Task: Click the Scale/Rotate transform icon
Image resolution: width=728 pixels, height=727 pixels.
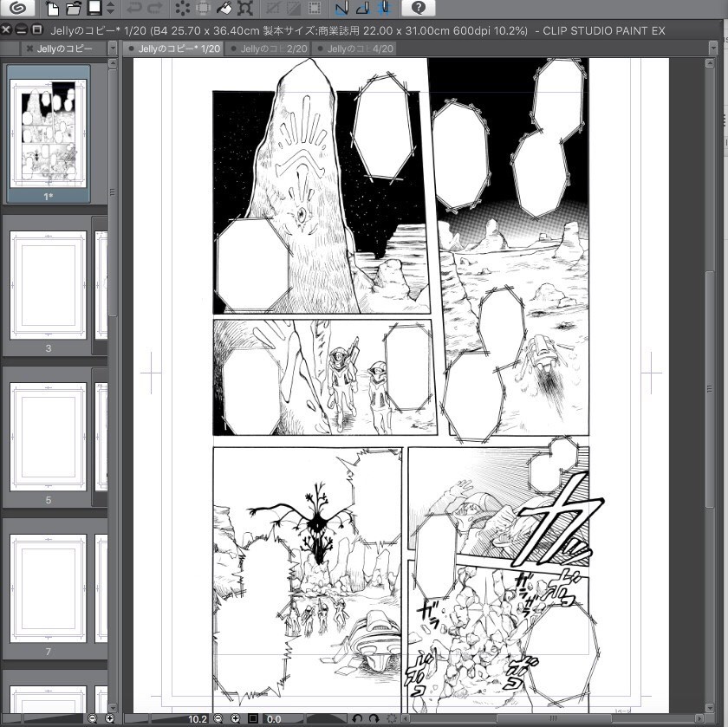Action: click(245, 9)
